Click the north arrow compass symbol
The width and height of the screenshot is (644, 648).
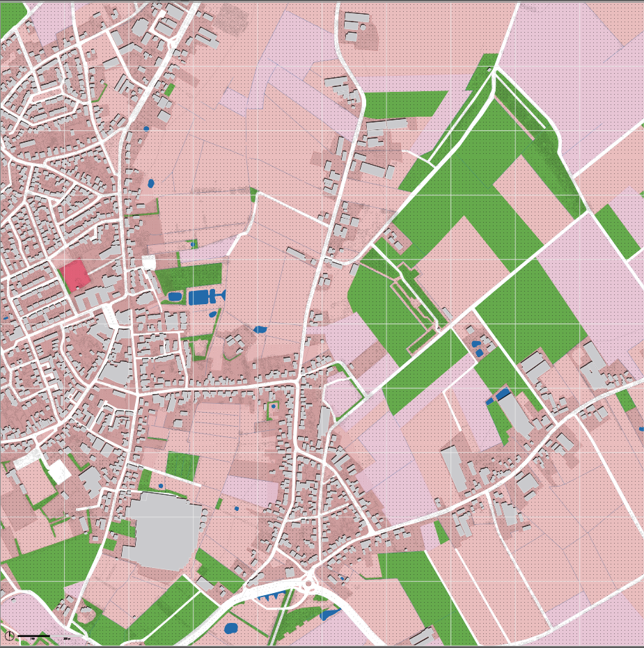coord(10,635)
